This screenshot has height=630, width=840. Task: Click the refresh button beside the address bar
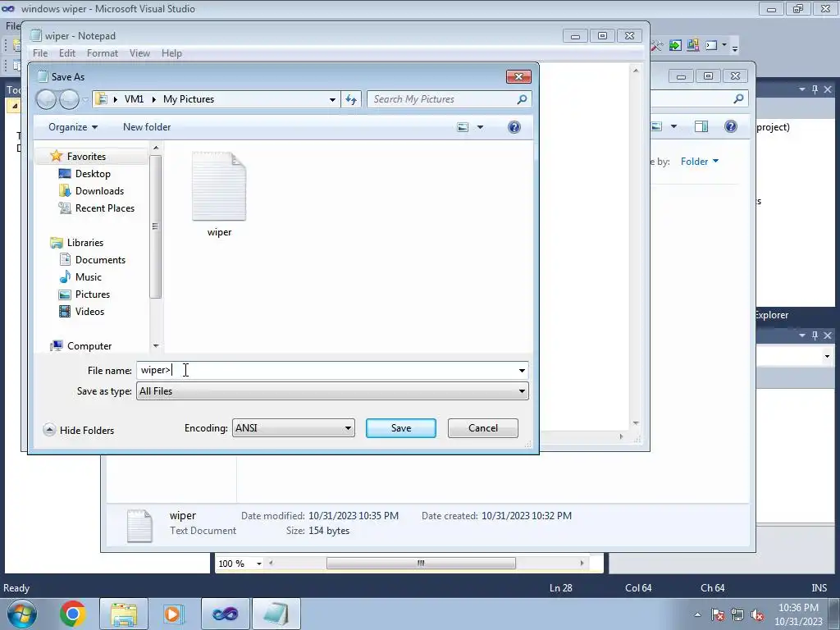351,99
